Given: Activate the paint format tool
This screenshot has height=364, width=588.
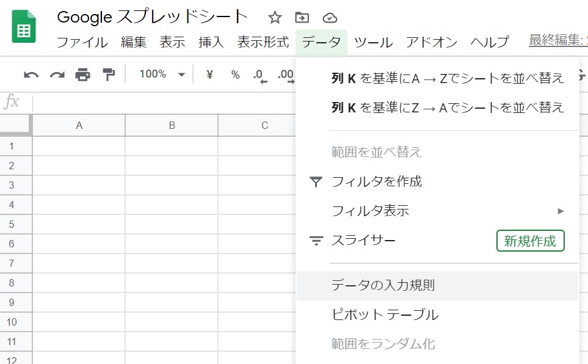Looking at the screenshot, I should coord(108,75).
